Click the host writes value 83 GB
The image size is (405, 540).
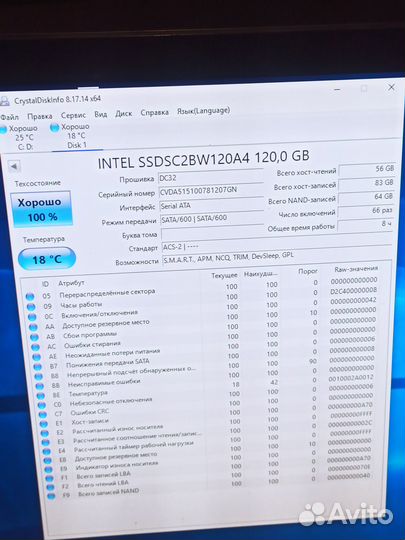pyautogui.click(x=367, y=183)
